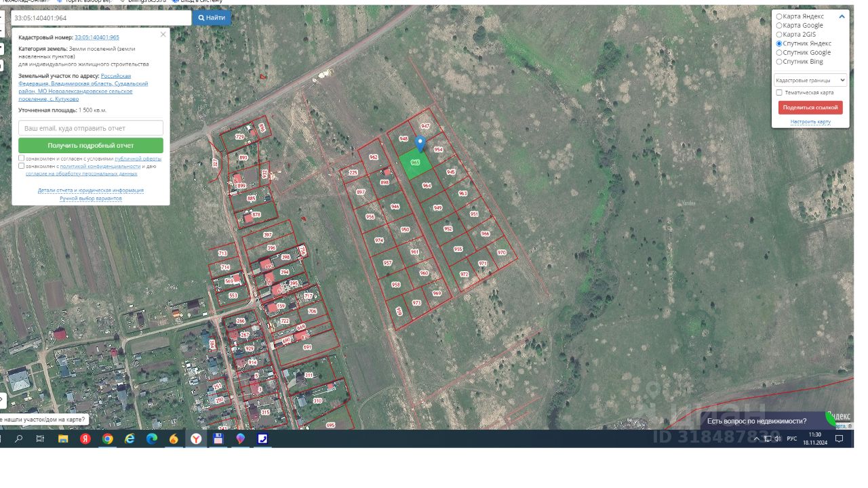Enable Тематическая карта checkbox

(x=779, y=92)
